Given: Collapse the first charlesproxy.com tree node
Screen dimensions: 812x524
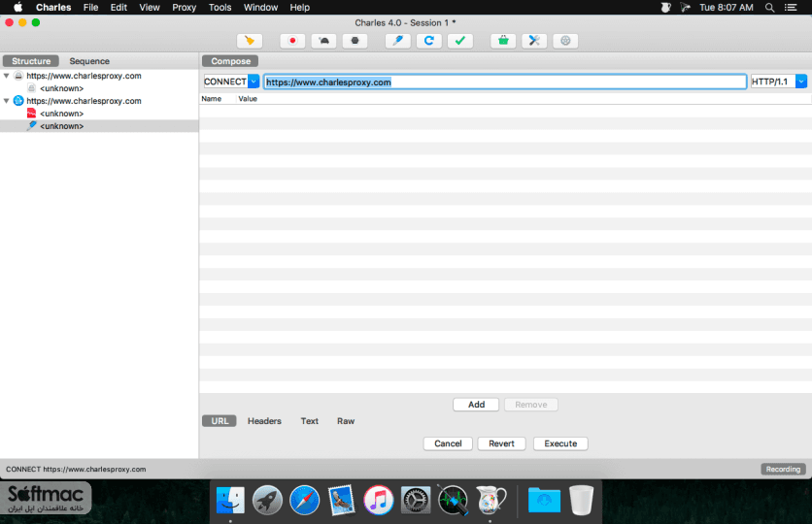Looking at the screenshot, I should pyautogui.click(x=6, y=76).
